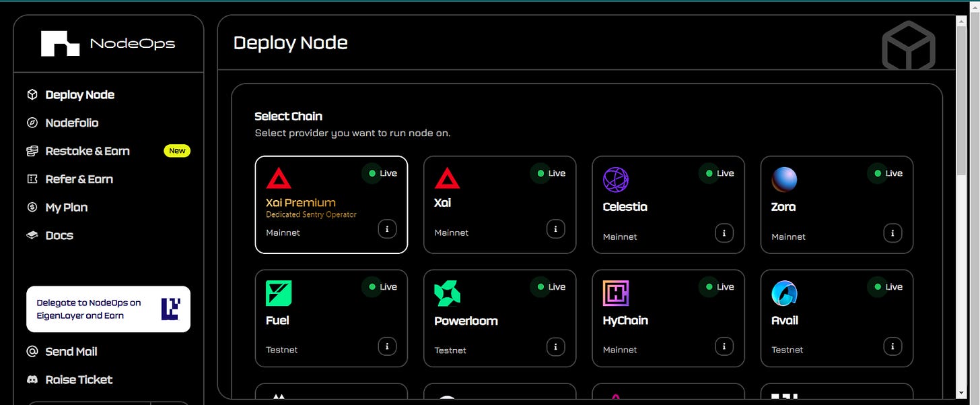Click the Raise Ticket Discord icon
The image size is (980, 405).
tap(32, 380)
